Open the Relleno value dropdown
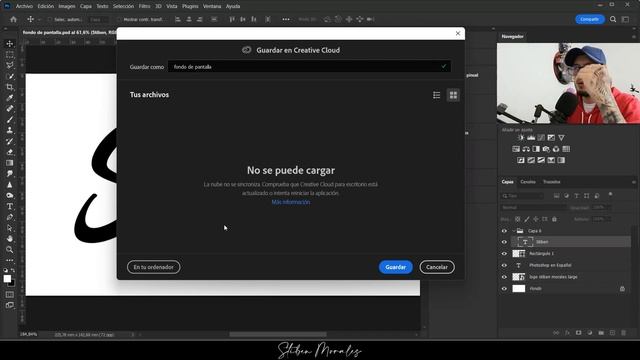Viewport: 640px width, 360px height. [601, 219]
